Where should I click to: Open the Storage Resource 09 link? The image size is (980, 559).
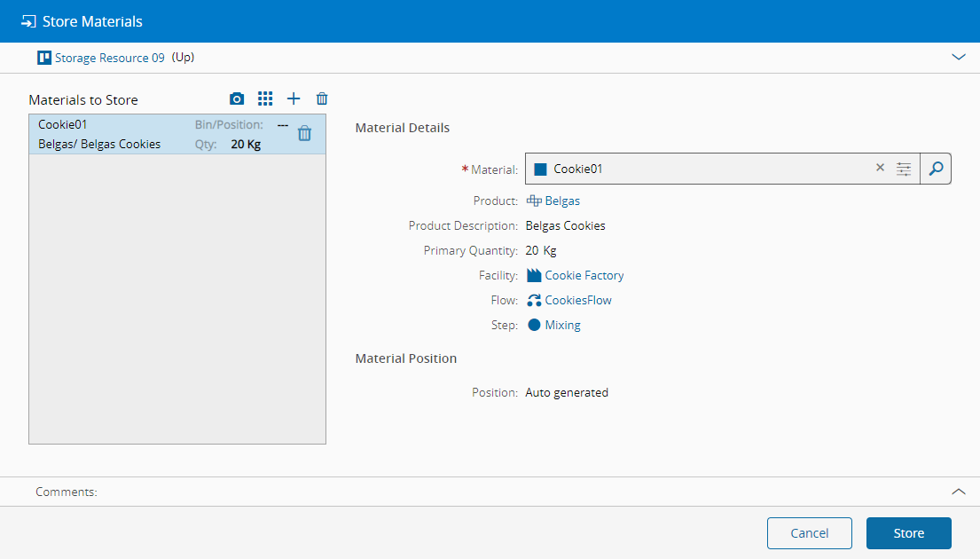pyautogui.click(x=109, y=58)
